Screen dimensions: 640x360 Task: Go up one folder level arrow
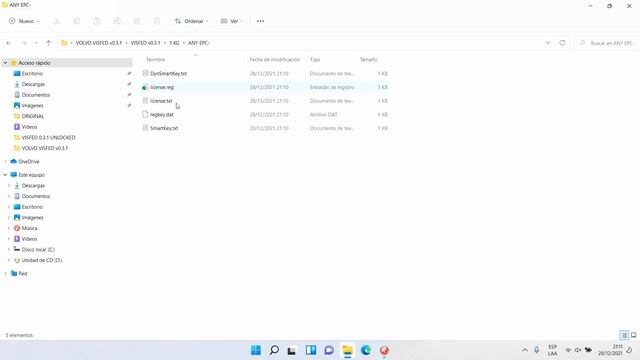[49, 43]
